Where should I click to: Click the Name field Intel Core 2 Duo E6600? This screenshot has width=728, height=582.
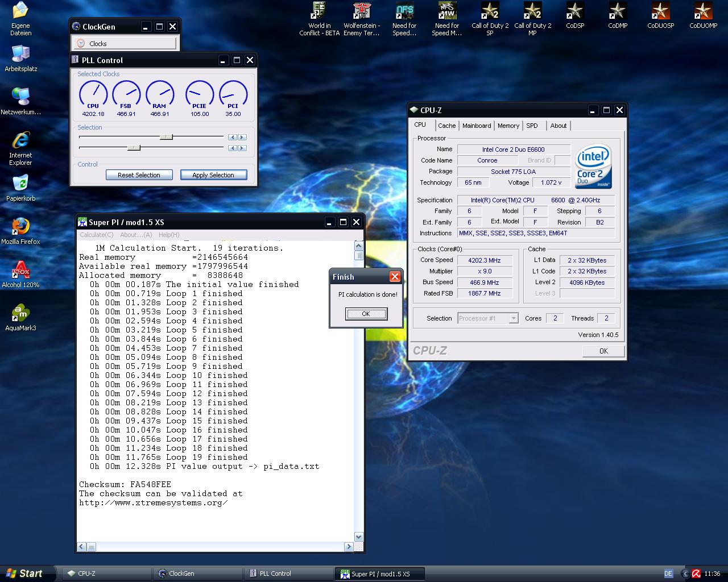[x=514, y=149]
